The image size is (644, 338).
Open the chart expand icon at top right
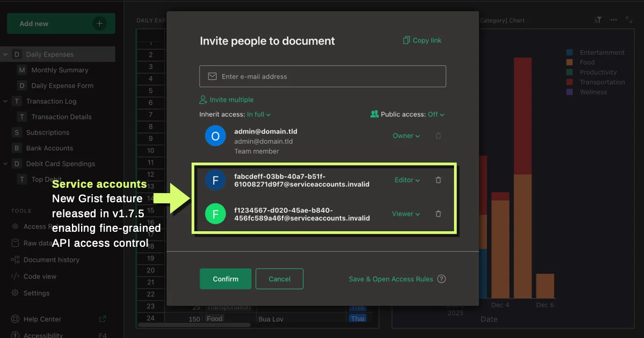coord(629,20)
